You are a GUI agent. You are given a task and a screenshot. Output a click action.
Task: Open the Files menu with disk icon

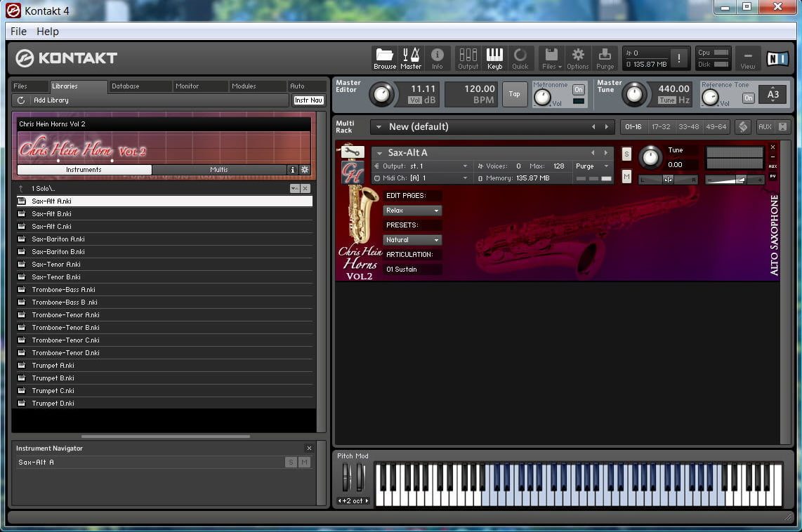click(x=551, y=59)
